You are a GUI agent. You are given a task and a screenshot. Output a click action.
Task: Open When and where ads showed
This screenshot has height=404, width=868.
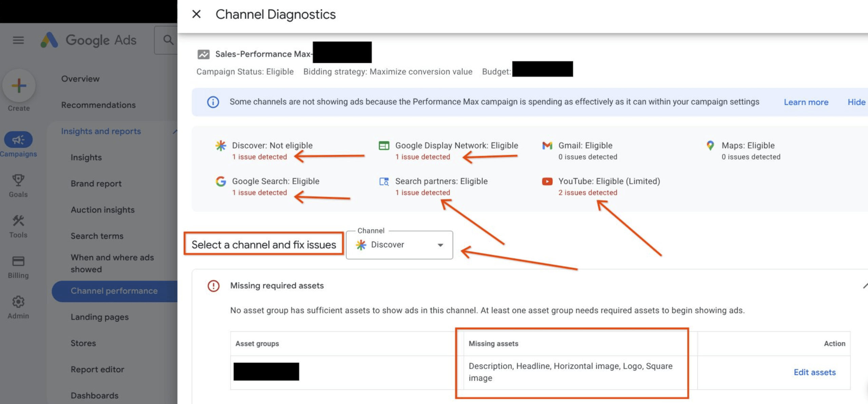tap(112, 263)
